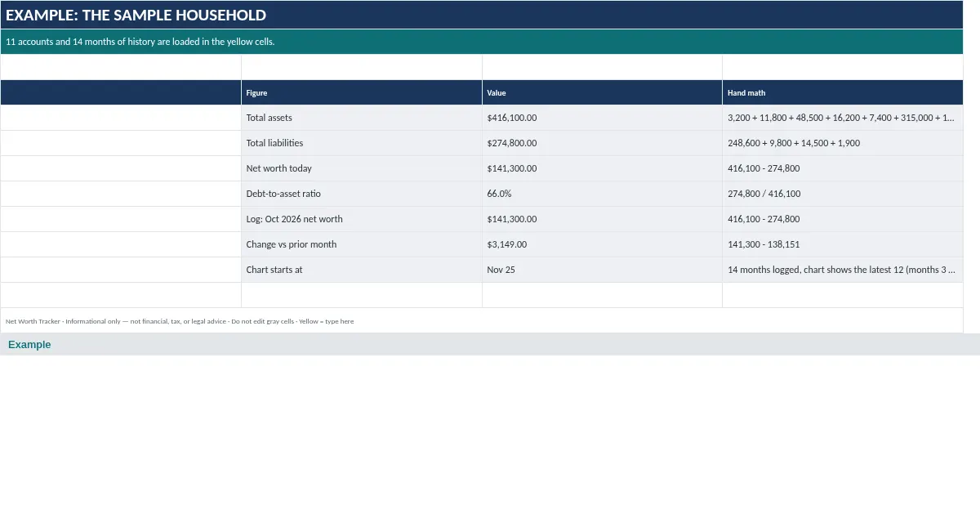980x523 pixels.
Task: Select the cell '14 months logged, chart shows the latest 12'
Action: (843, 270)
